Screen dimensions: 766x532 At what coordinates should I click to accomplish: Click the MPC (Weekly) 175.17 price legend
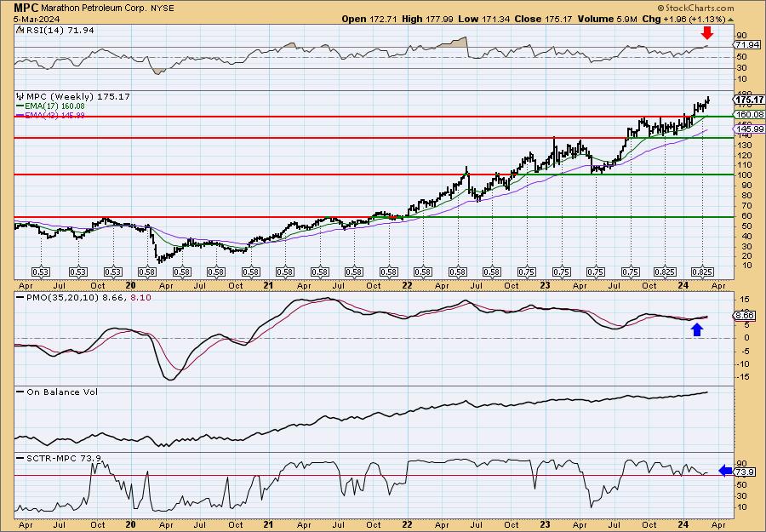point(77,97)
